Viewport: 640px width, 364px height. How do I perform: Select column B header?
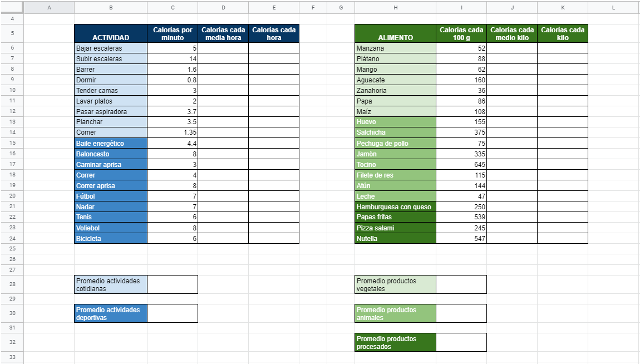[x=111, y=7]
